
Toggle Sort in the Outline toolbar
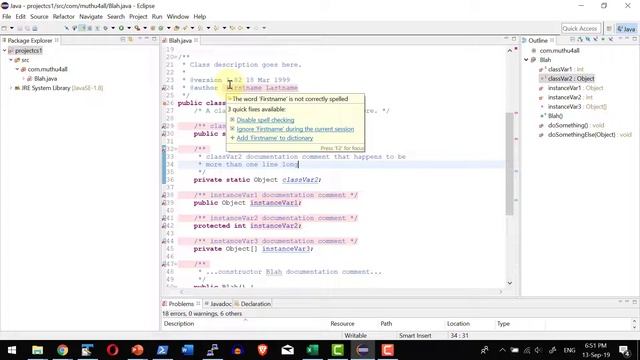click(x=580, y=40)
